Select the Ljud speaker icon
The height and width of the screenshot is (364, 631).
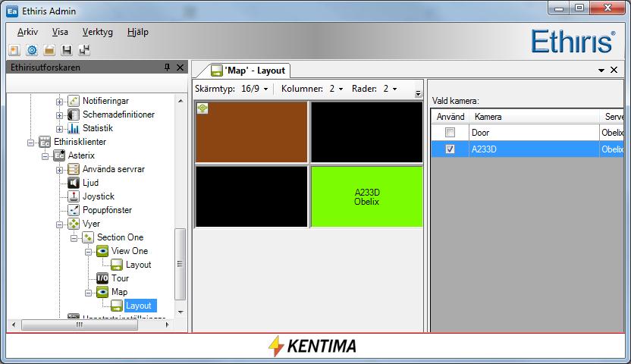coord(74,183)
